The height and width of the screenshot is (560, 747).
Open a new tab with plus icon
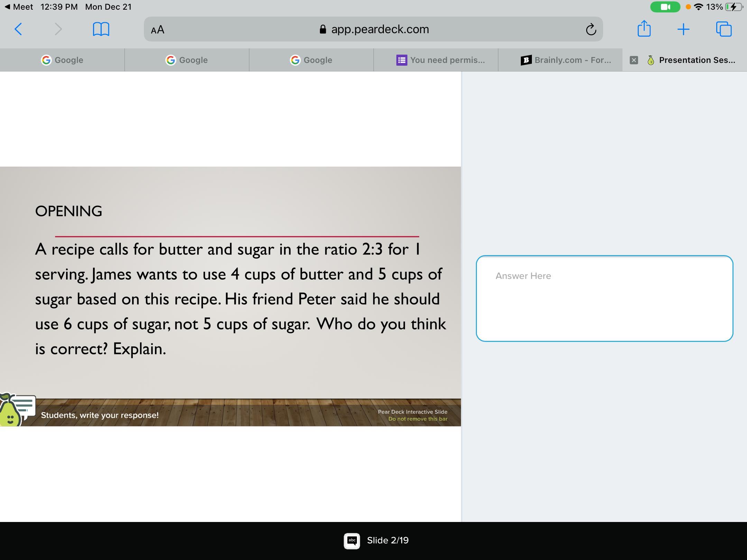[683, 29]
